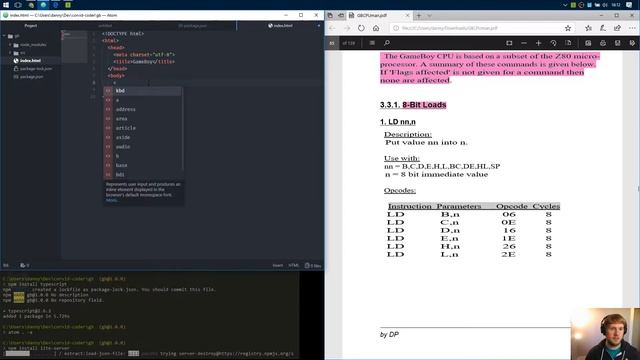This screenshot has height=360, width=640.
Task: Open the Edge add notes pen tool
Action: (603, 28)
